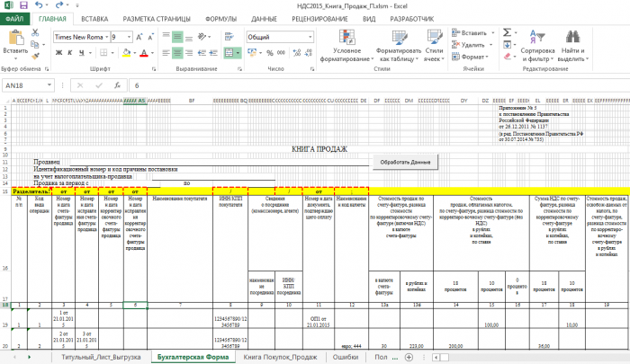Click the AutoSum sigma icon
The height and width of the screenshot is (364, 630).
click(x=507, y=32)
